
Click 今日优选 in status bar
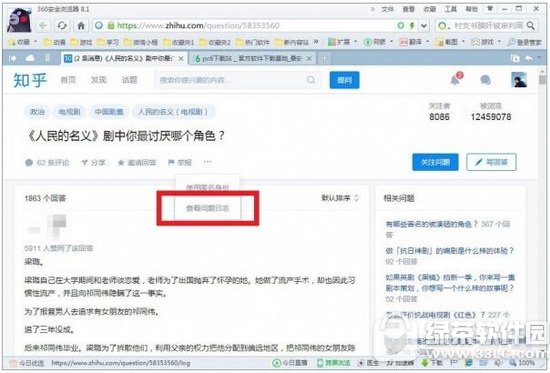click(27, 363)
